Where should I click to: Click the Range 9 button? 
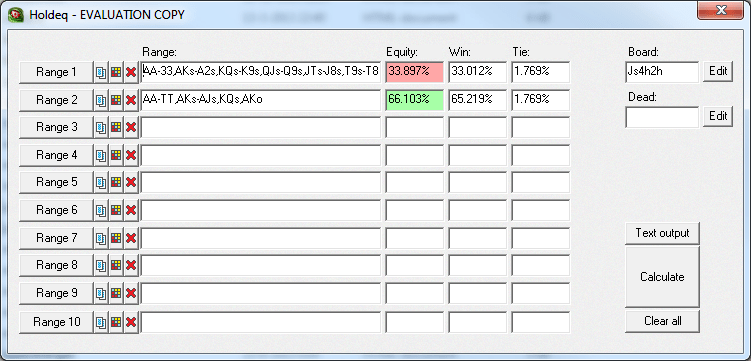[x=56, y=293]
